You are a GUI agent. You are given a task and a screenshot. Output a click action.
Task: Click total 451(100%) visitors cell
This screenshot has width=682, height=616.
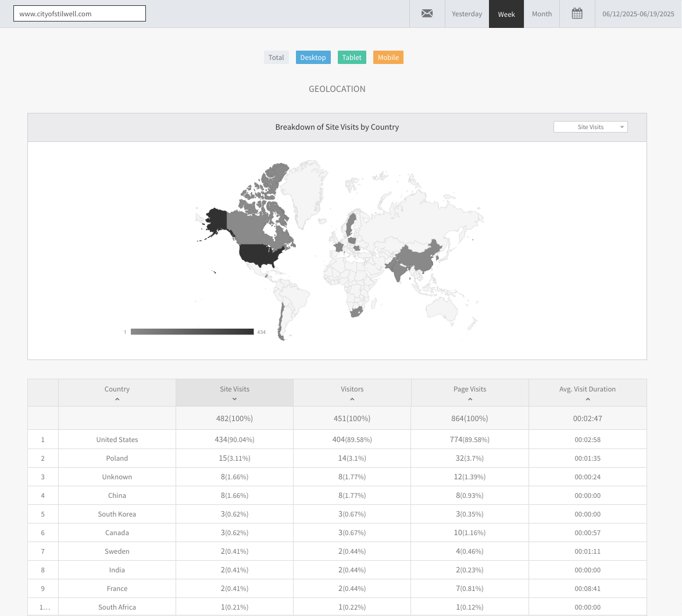tap(352, 418)
